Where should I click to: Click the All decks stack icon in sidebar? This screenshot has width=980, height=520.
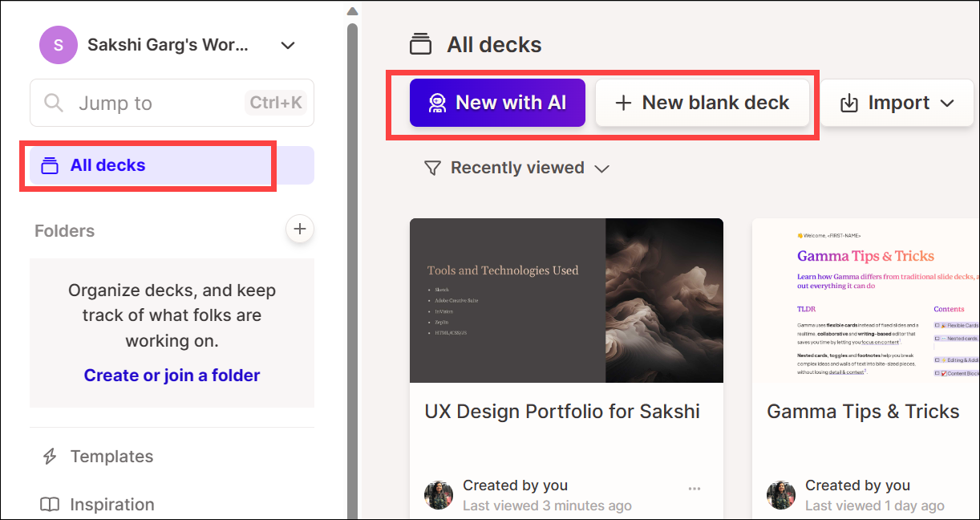point(50,166)
